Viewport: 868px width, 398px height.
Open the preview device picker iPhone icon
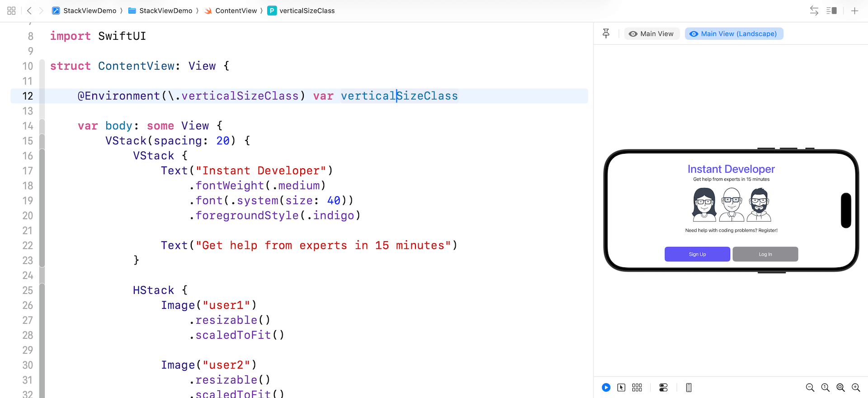(689, 388)
